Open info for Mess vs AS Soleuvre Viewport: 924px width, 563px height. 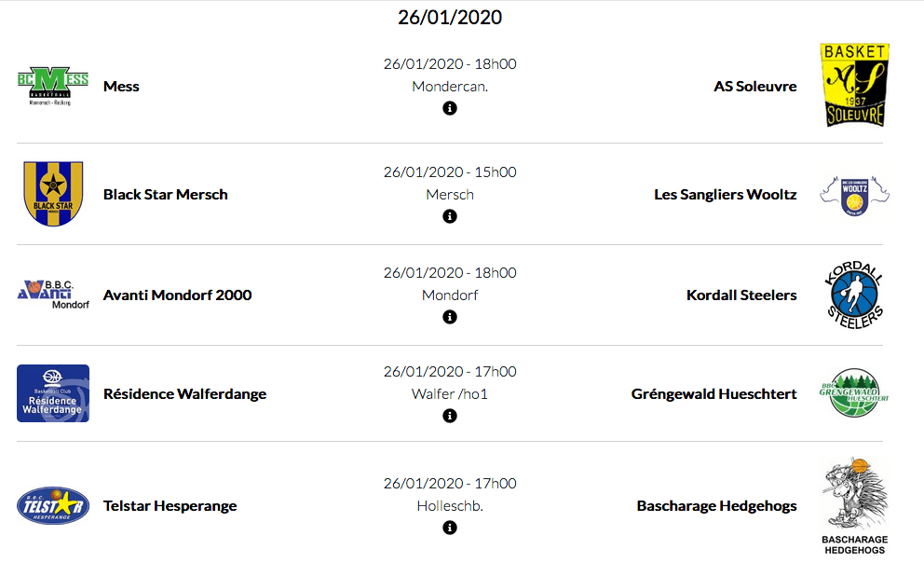(x=450, y=108)
